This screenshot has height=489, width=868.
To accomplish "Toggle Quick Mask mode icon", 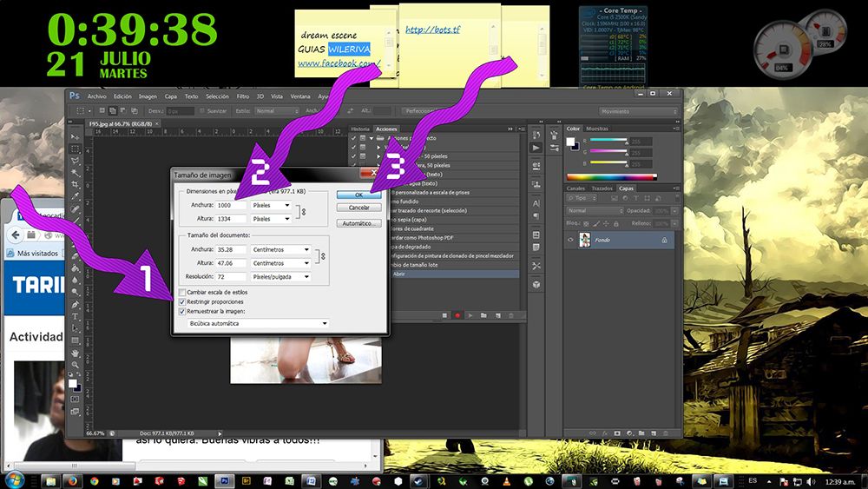I will point(76,400).
